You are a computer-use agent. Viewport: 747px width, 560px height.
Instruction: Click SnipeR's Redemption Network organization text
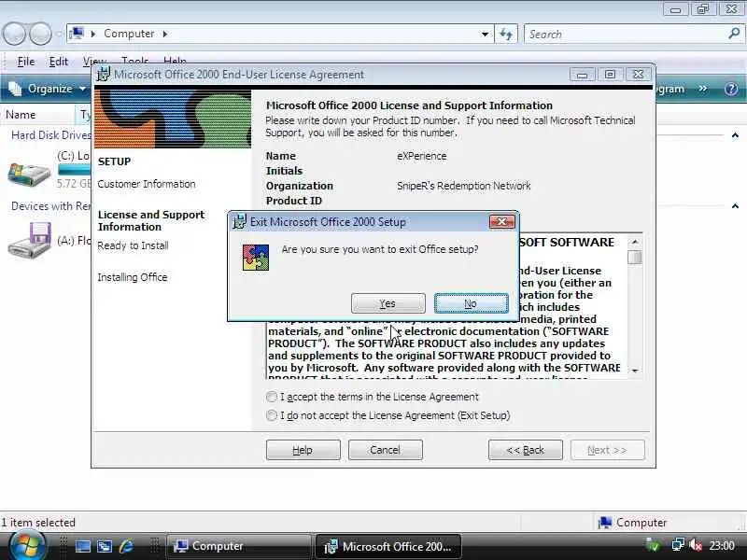tap(463, 186)
